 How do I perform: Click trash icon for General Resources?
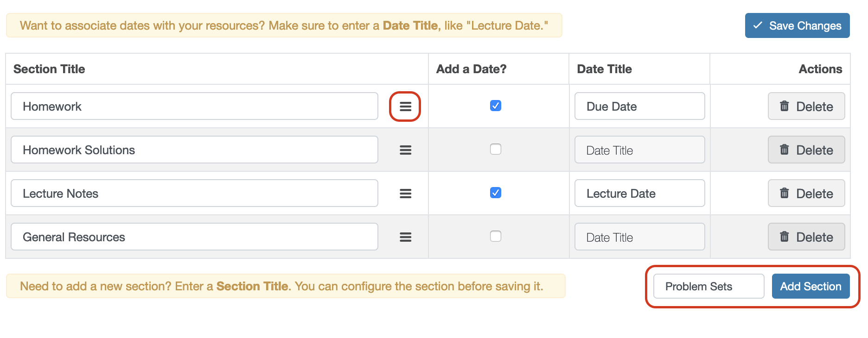click(784, 237)
